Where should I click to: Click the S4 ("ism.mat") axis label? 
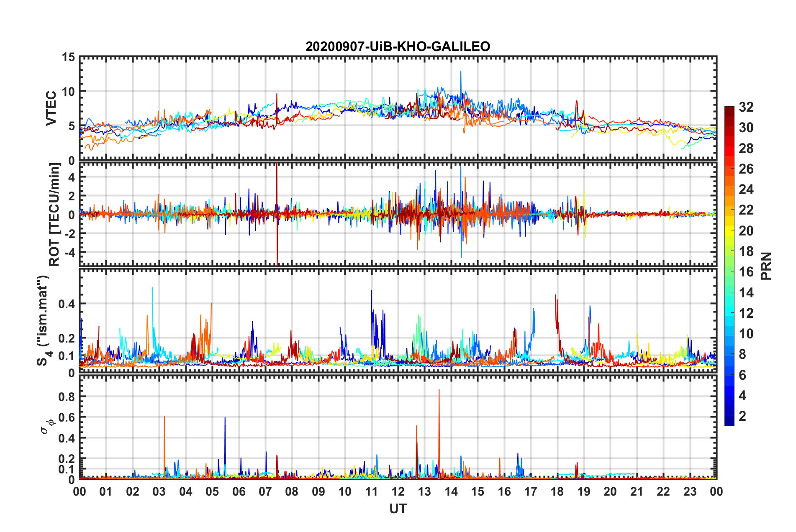[x=44, y=320]
